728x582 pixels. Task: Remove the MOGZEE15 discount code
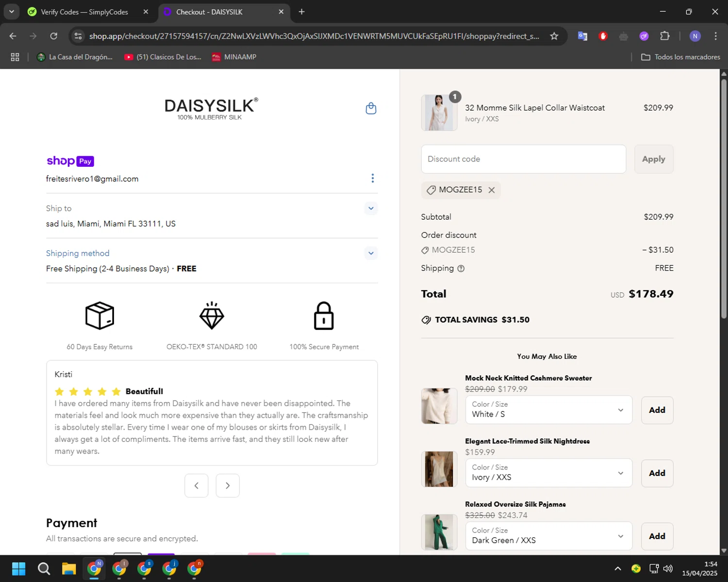pyautogui.click(x=492, y=190)
